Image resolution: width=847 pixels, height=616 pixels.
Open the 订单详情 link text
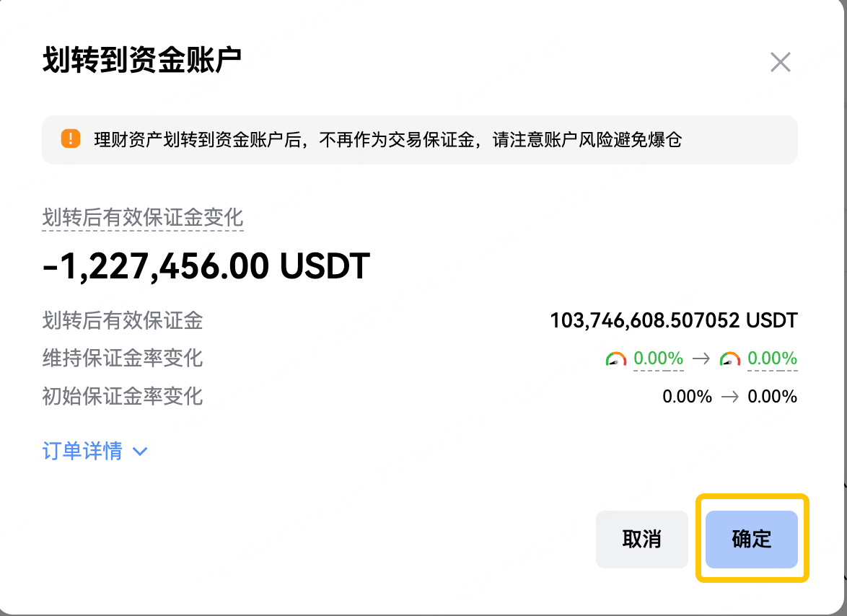82,451
